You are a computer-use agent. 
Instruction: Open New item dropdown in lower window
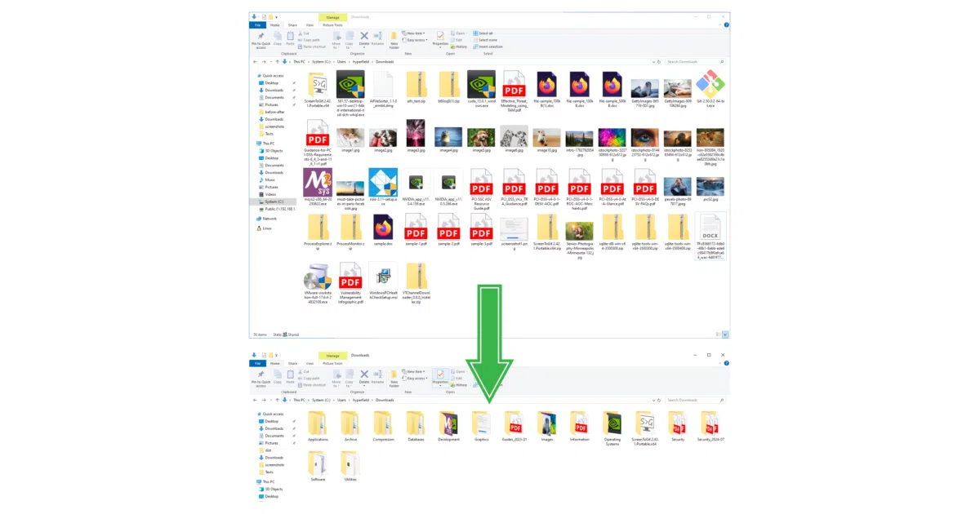413,371
